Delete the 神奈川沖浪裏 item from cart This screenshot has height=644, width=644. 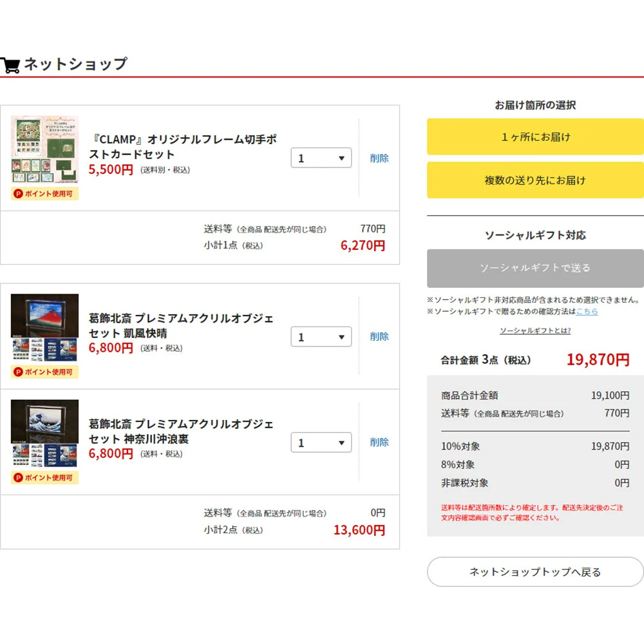379,442
